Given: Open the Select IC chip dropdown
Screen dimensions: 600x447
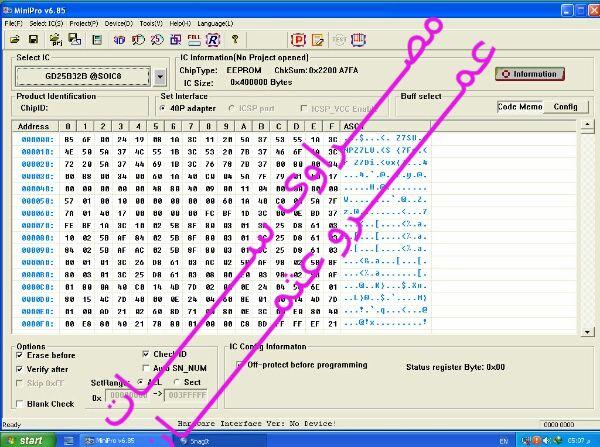Looking at the screenshot, I should 160,76.
